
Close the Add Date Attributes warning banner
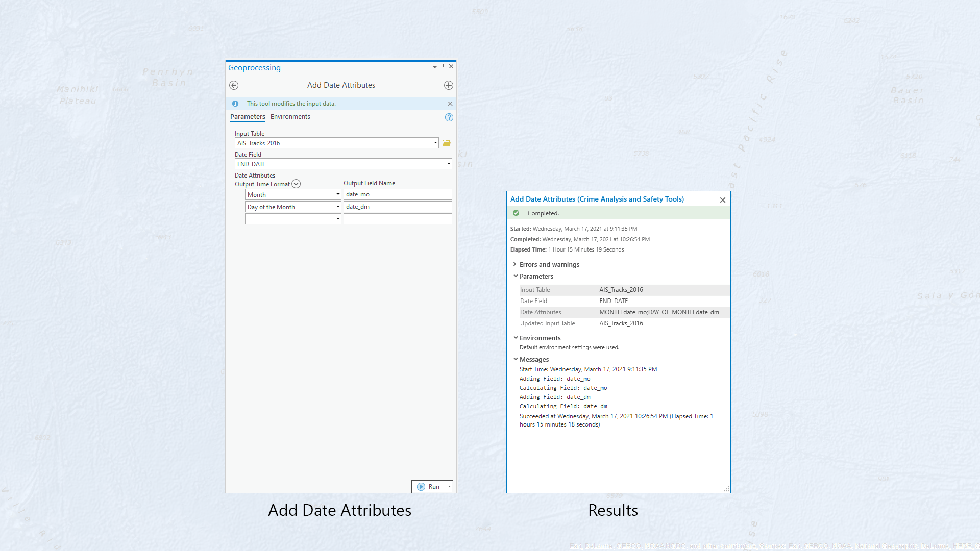click(x=450, y=103)
